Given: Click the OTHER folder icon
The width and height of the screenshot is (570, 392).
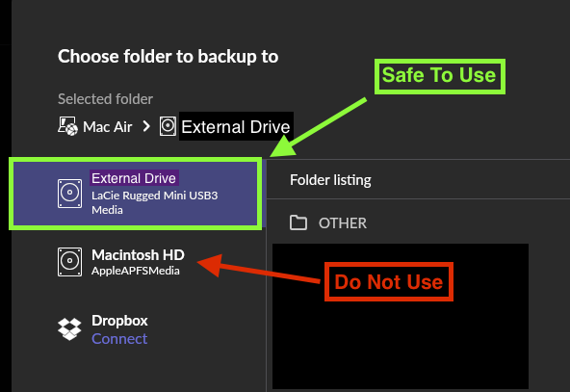Looking at the screenshot, I should coord(298,222).
